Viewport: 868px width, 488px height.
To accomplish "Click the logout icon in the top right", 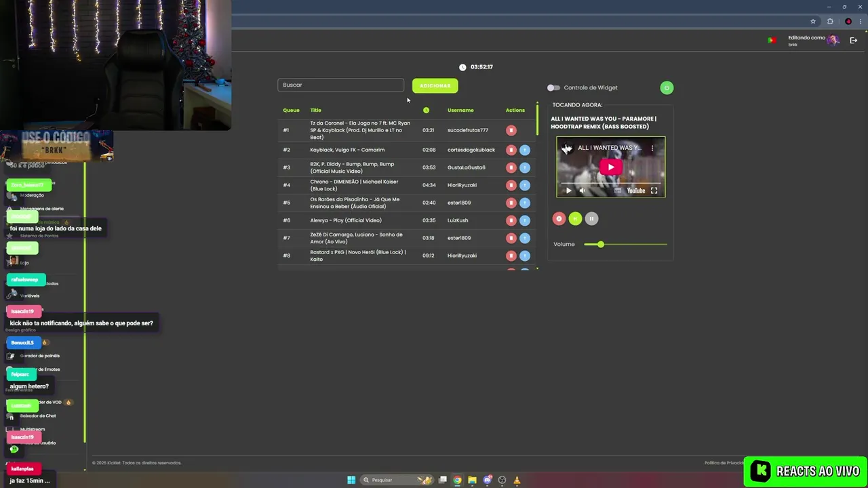I will coord(853,40).
